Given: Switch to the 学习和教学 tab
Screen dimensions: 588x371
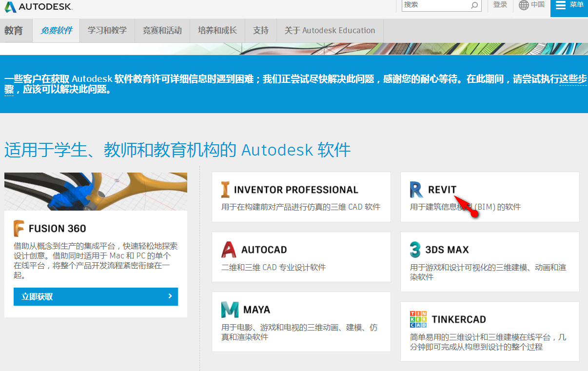Looking at the screenshot, I should [x=107, y=31].
